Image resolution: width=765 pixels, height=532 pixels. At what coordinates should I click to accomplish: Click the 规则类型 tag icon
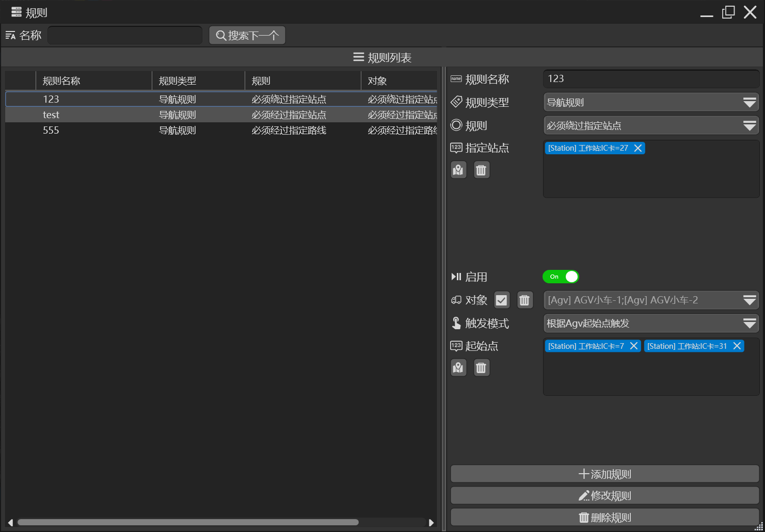click(x=456, y=102)
